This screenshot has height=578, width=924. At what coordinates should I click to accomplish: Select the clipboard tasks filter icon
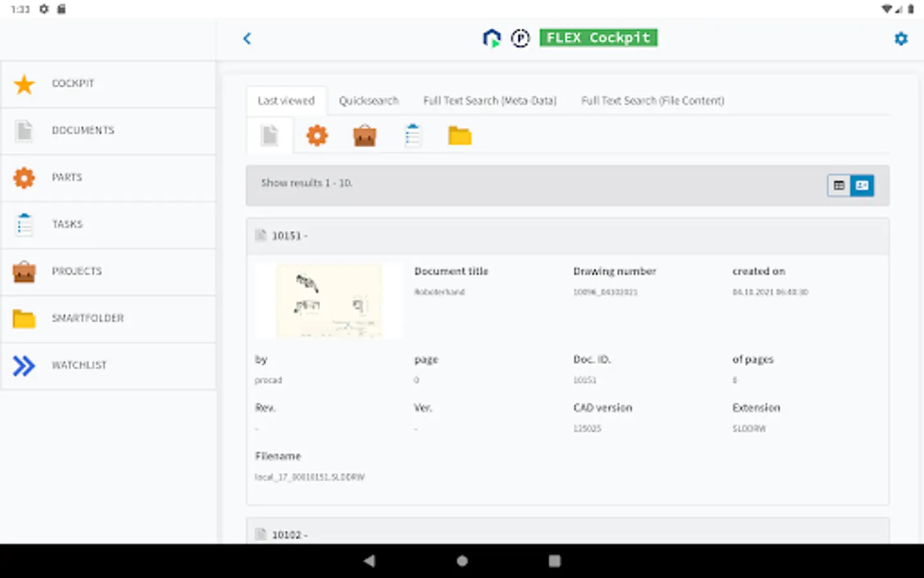pos(413,136)
